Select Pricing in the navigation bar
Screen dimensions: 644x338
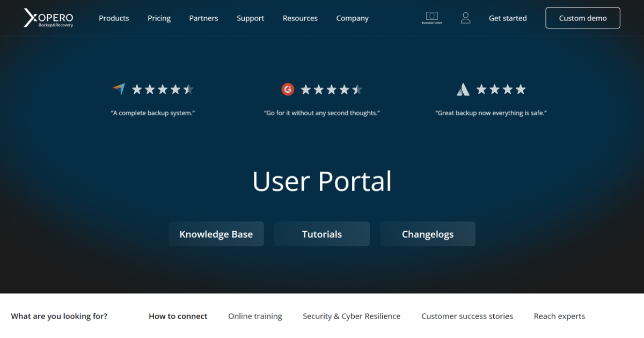coord(159,18)
